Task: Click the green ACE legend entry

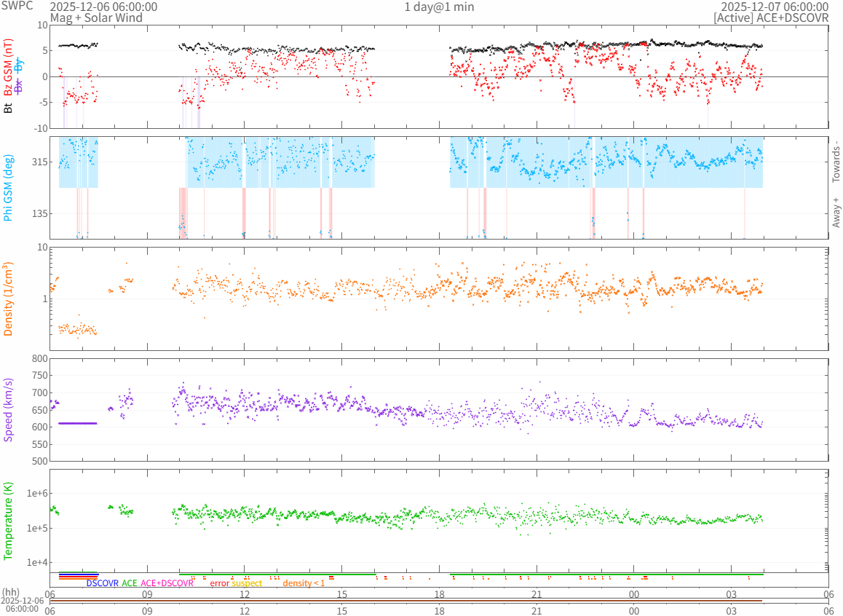Action: point(130,583)
